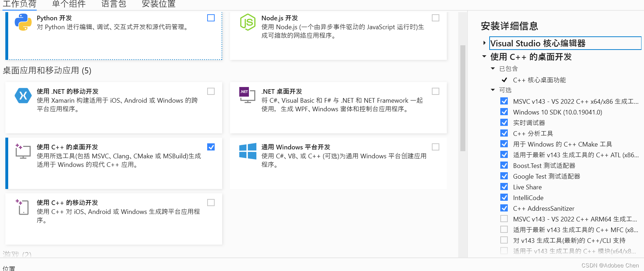644x271 pixels.
Task: Uncheck the C++ AddressSanitizer option
Action: click(x=504, y=208)
